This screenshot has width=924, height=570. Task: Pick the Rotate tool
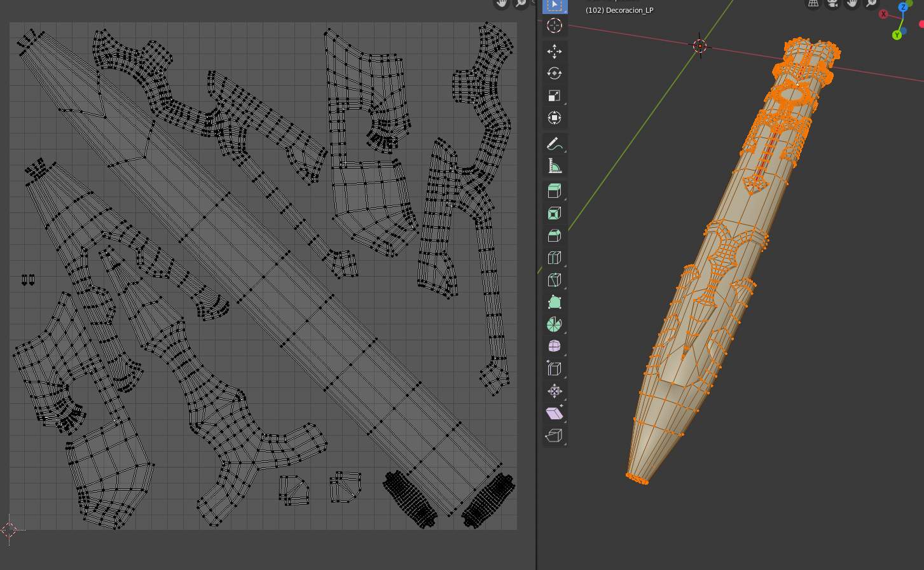[555, 74]
